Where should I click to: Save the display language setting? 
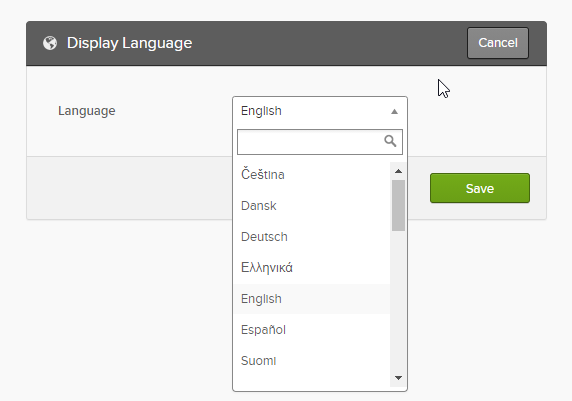click(x=480, y=188)
